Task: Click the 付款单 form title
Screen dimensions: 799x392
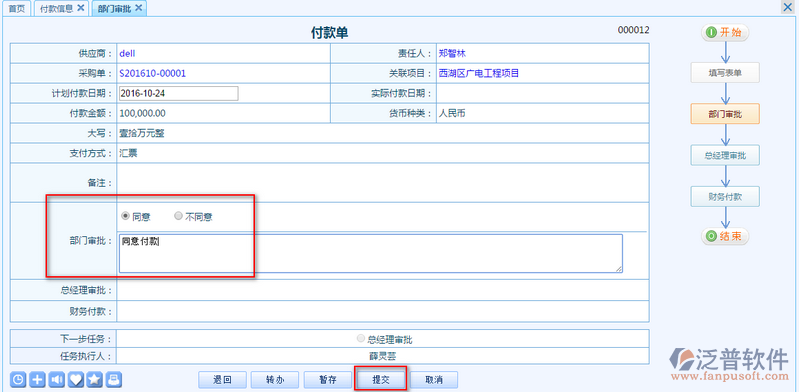Action: coord(330,33)
